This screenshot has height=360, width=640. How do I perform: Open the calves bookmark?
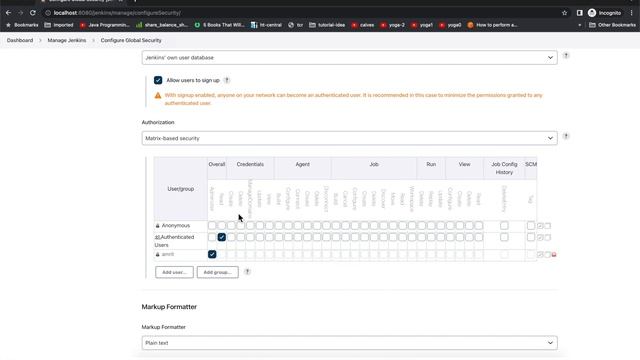(x=363, y=25)
